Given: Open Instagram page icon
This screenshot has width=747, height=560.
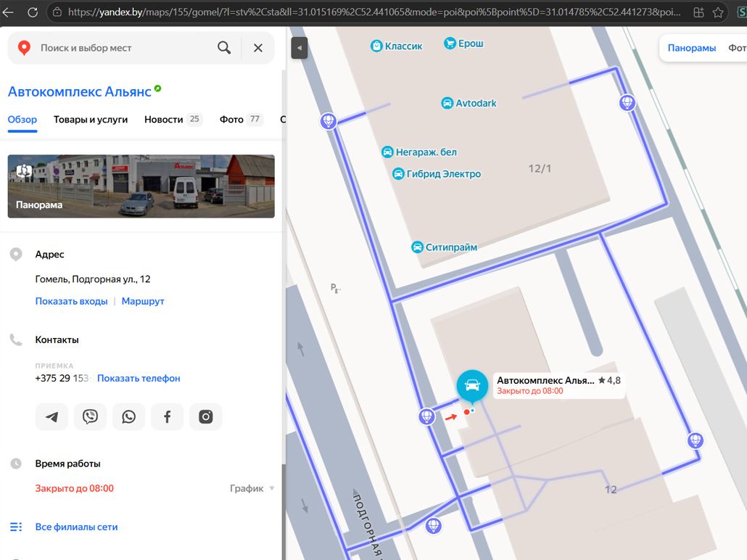Looking at the screenshot, I should coord(206,417).
